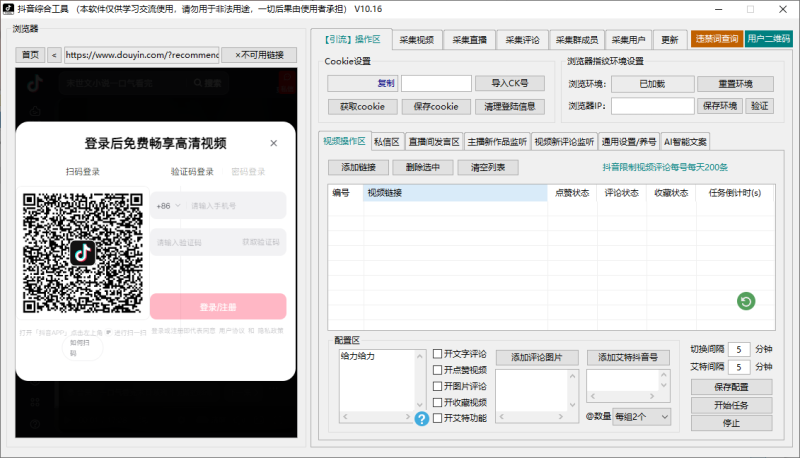The height and width of the screenshot is (458, 800).
Task: Click the 给力给力 comment text box
Action: pyautogui.click(x=378, y=380)
